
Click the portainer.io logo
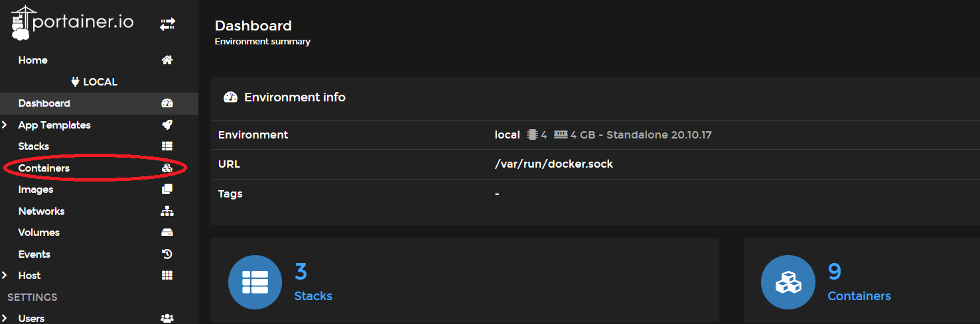72,23
